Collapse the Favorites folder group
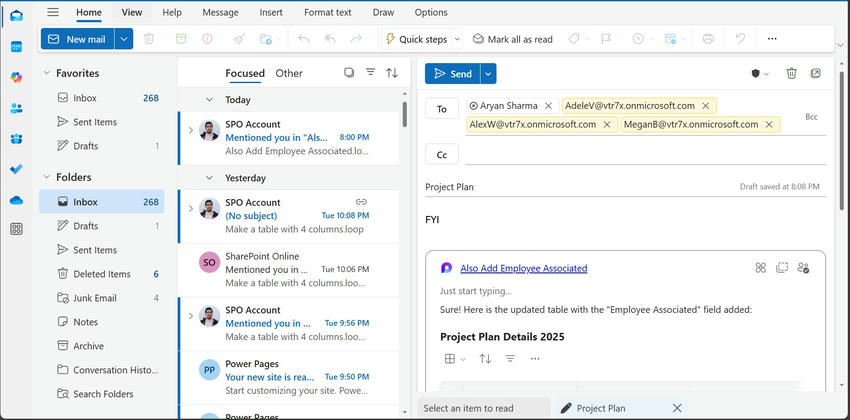850x420 pixels. click(x=45, y=73)
